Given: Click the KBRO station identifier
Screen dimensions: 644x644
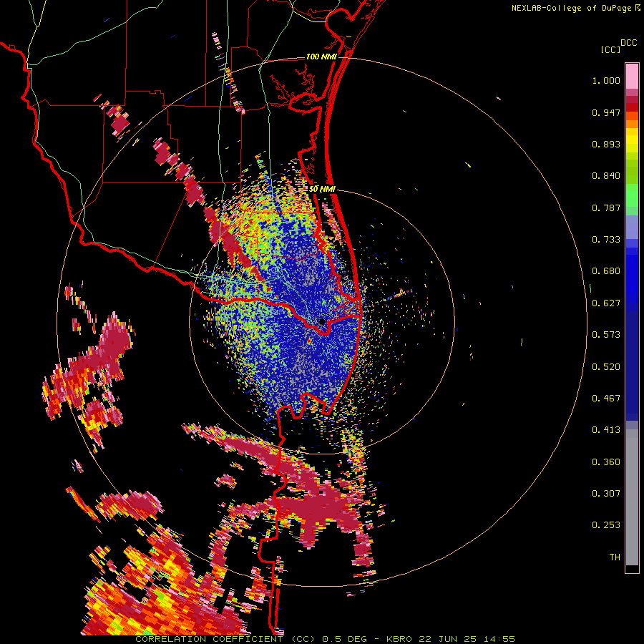Looking at the screenshot, I should click(x=399, y=639).
